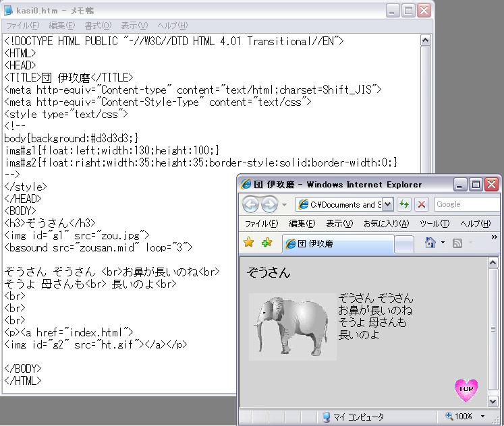
Task: Click IE logo icon in title bar
Action: (246, 184)
